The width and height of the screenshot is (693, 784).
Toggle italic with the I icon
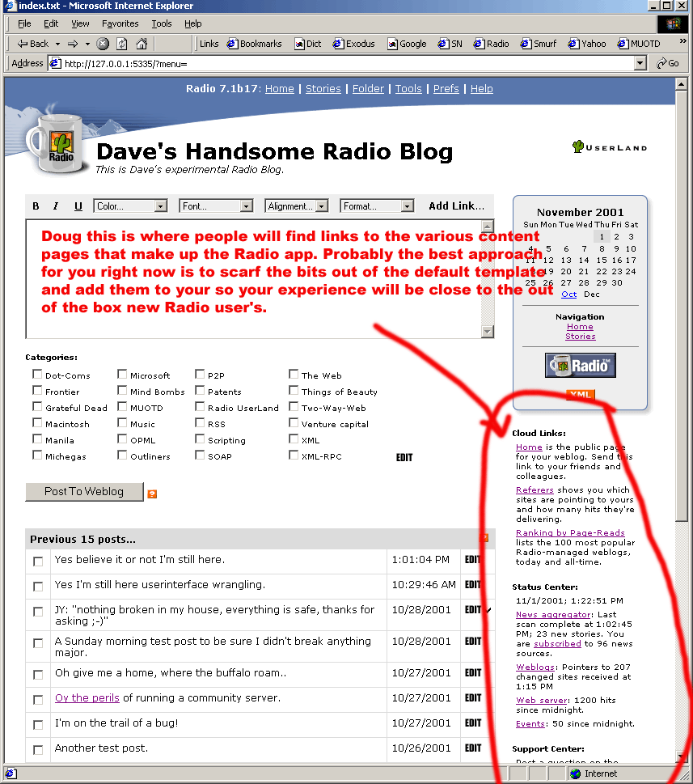point(57,206)
